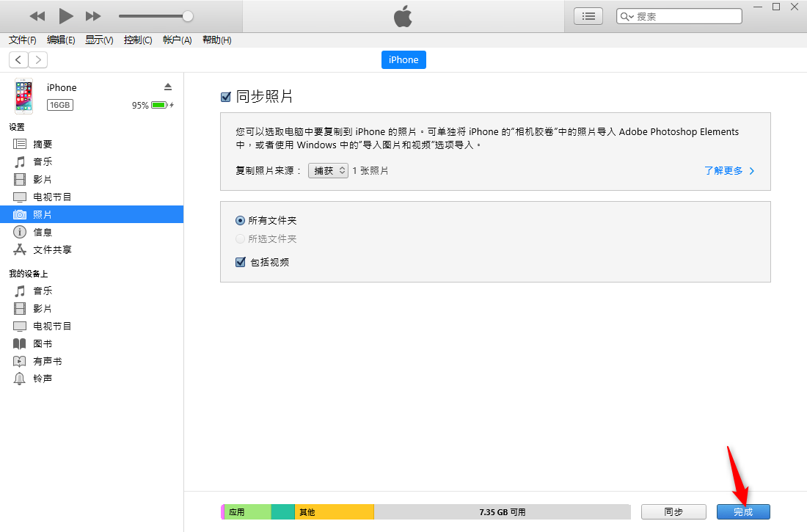Open the list view button beside search

(588, 16)
